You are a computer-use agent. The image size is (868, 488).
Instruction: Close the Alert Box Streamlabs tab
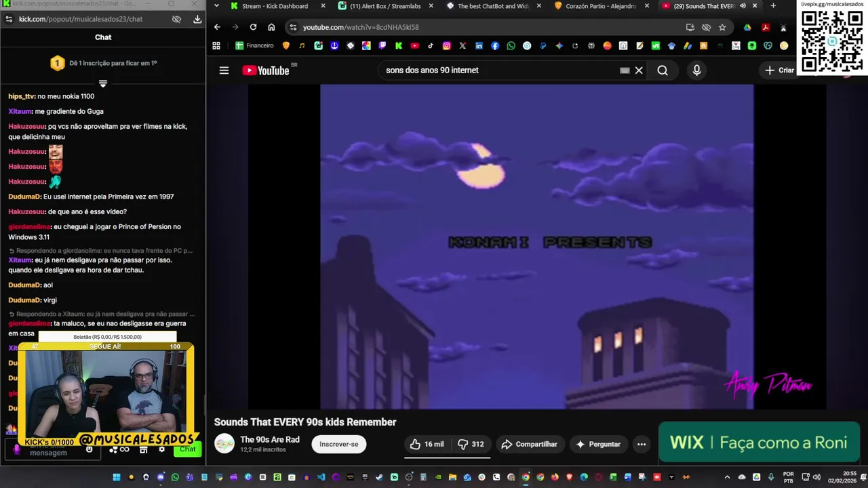[431, 6]
